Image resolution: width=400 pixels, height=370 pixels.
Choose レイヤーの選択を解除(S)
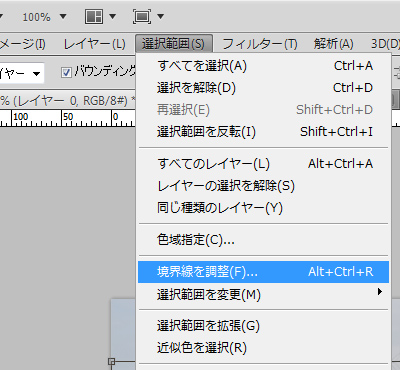click(x=263, y=186)
